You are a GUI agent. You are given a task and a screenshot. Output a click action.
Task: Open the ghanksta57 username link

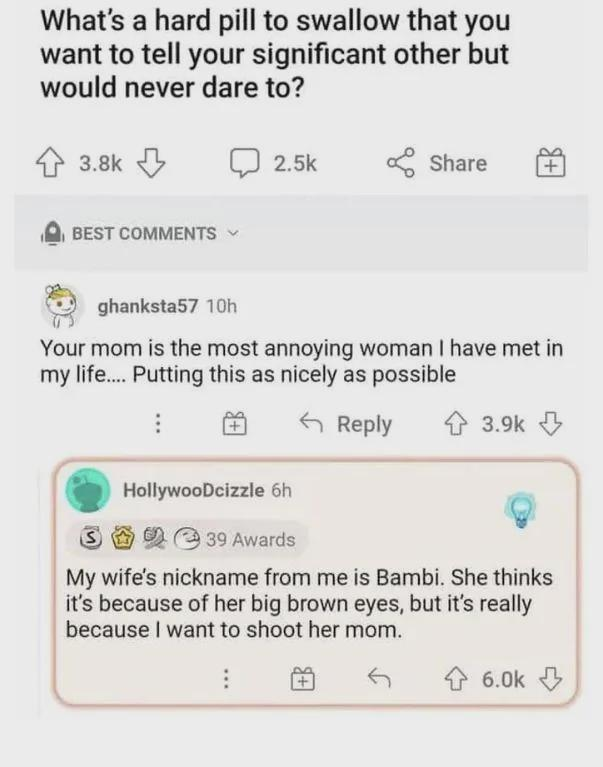(x=147, y=306)
